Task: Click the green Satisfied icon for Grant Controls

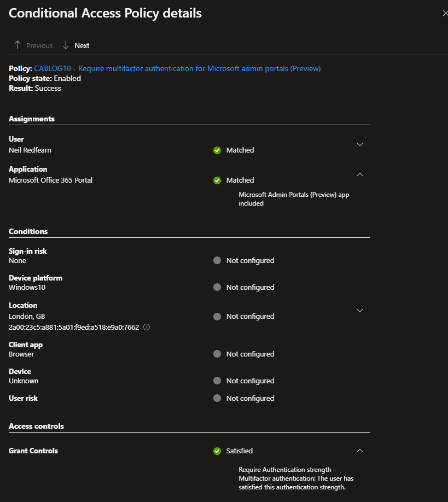Action: click(x=217, y=451)
